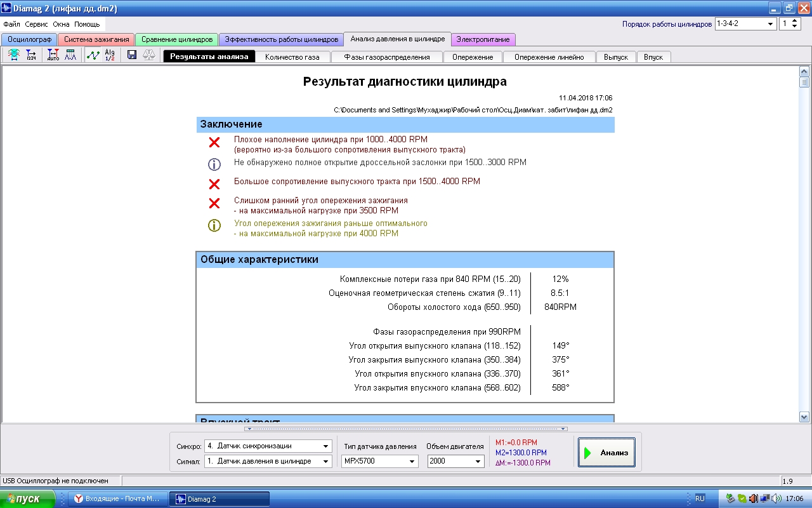
Task: Click the Общие характеристики section header
Action: (x=405, y=260)
